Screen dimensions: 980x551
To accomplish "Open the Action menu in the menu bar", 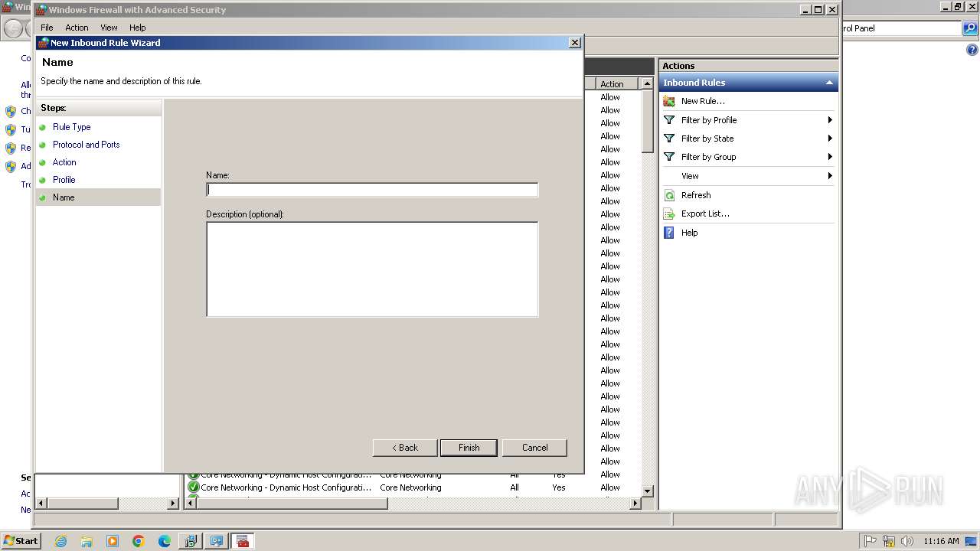I will click(x=77, y=28).
